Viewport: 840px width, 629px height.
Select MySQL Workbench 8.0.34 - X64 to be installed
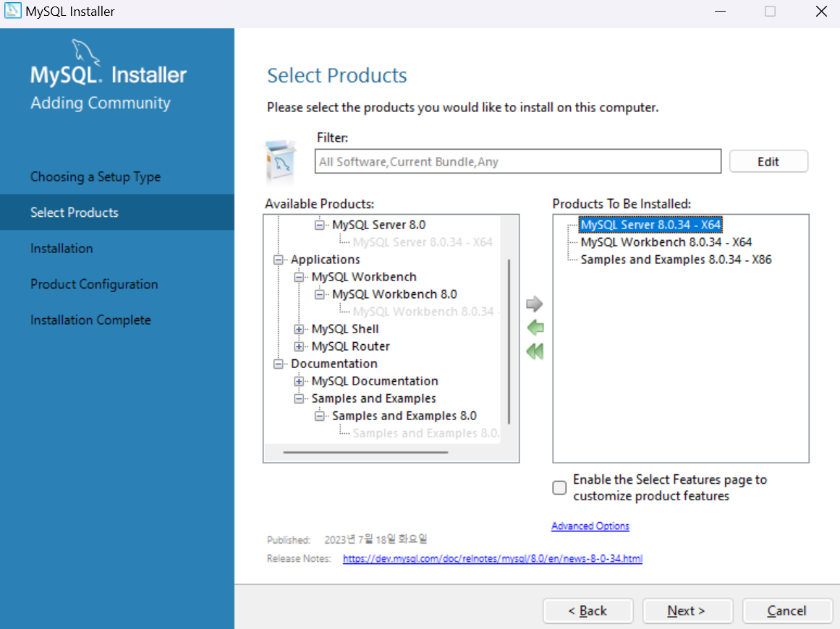click(x=666, y=242)
